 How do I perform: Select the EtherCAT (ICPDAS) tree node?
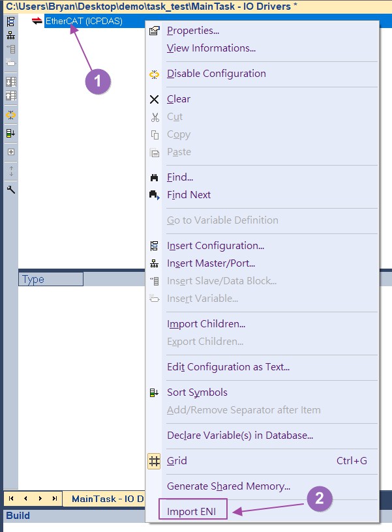pos(83,21)
